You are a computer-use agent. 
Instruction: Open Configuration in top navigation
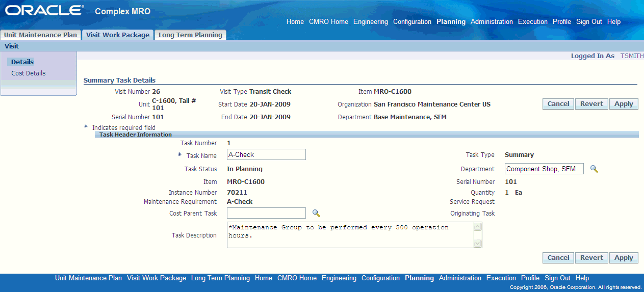[x=412, y=22]
